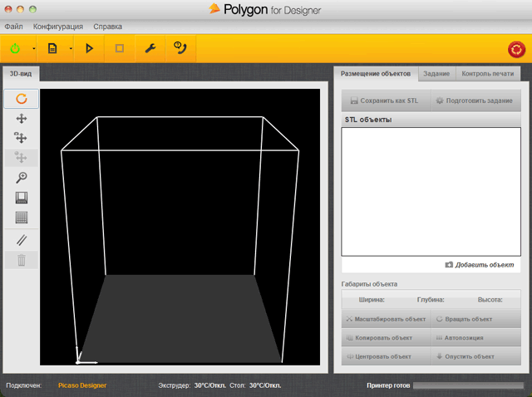
Task: Click the Ширина: label
Action: pyautogui.click(x=372, y=300)
